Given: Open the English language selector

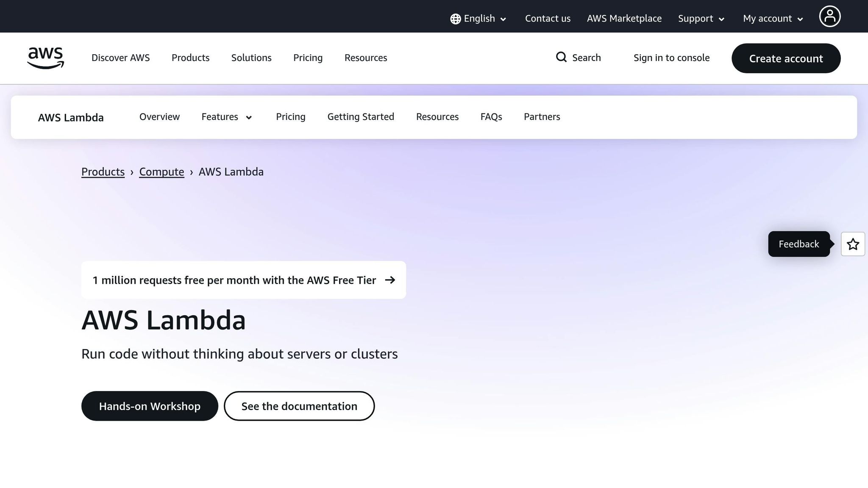Looking at the screenshot, I should (479, 19).
